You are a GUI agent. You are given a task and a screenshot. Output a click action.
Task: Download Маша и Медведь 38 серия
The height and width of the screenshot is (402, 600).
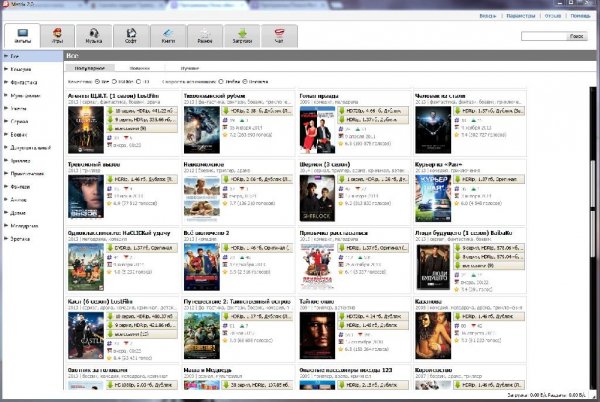[x=258, y=385]
